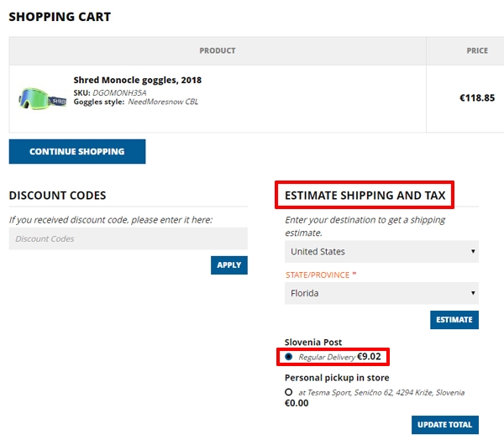Viewport: 504px width, 445px height.
Task: Click the €0.00 pickup price
Action: tap(297, 403)
